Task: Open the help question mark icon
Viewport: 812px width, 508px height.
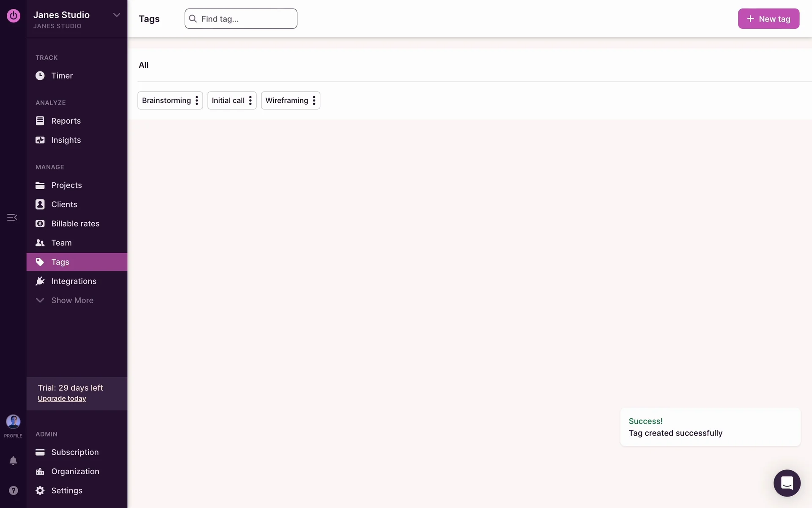Action: coord(13,490)
